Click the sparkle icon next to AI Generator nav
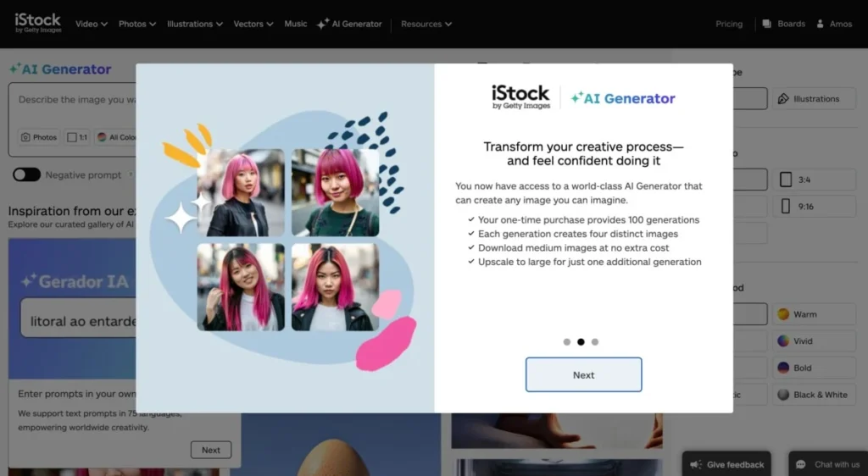 pos(323,24)
